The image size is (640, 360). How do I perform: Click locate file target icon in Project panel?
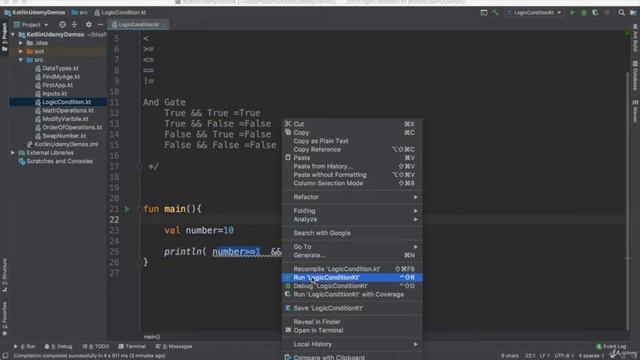coord(62,24)
